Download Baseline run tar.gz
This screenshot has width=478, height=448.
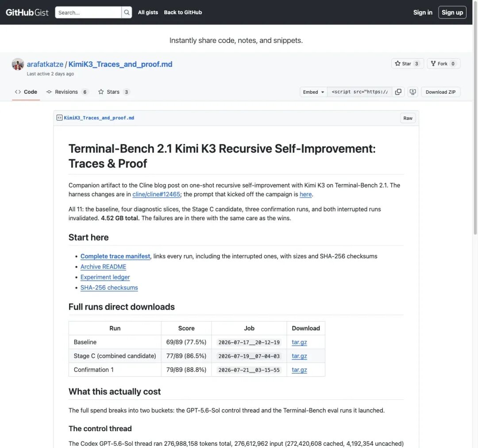coord(299,342)
